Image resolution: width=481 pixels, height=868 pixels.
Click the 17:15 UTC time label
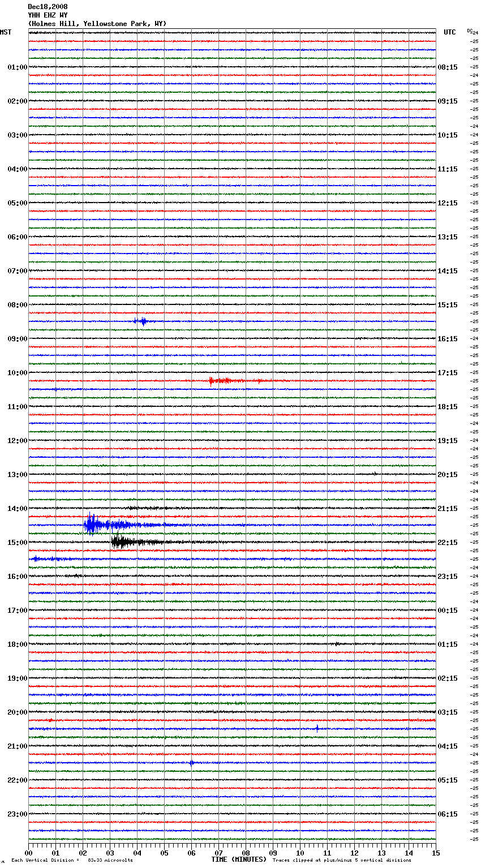pos(448,373)
